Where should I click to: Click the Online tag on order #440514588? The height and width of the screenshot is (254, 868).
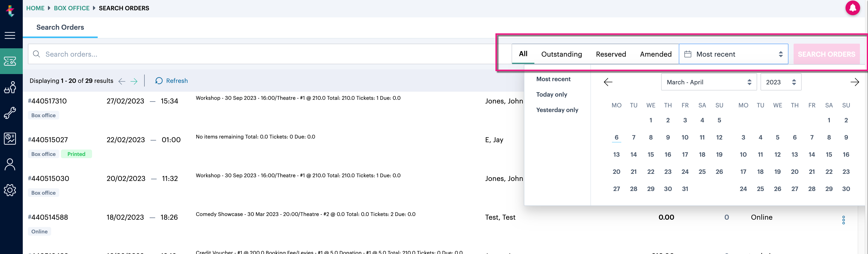pos(39,232)
